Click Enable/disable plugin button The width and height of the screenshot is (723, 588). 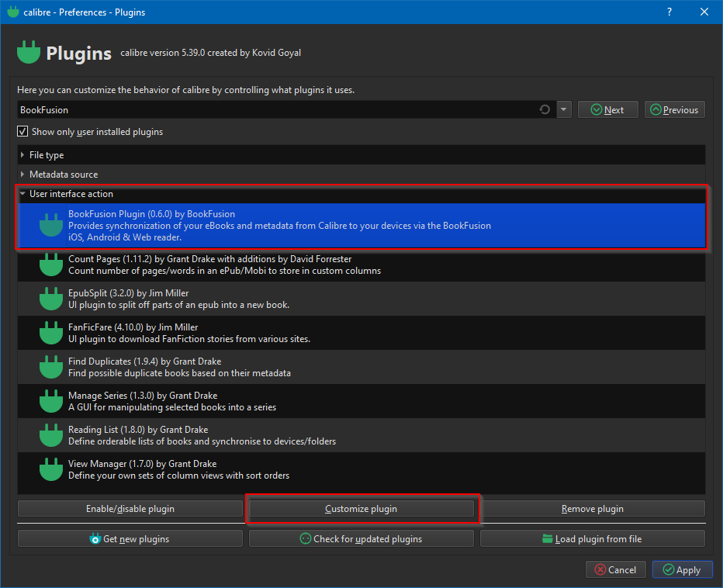(x=130, y=509)
